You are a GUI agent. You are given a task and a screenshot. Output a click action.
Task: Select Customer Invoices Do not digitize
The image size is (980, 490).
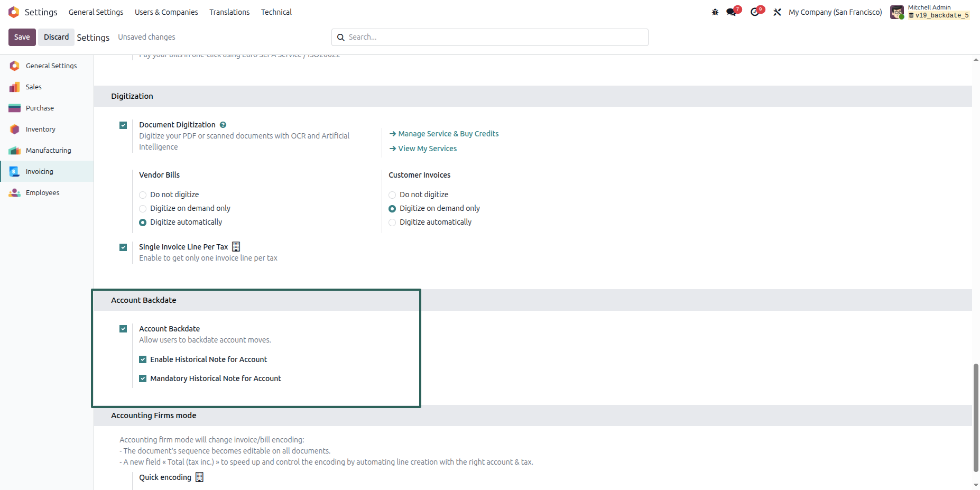392,195
